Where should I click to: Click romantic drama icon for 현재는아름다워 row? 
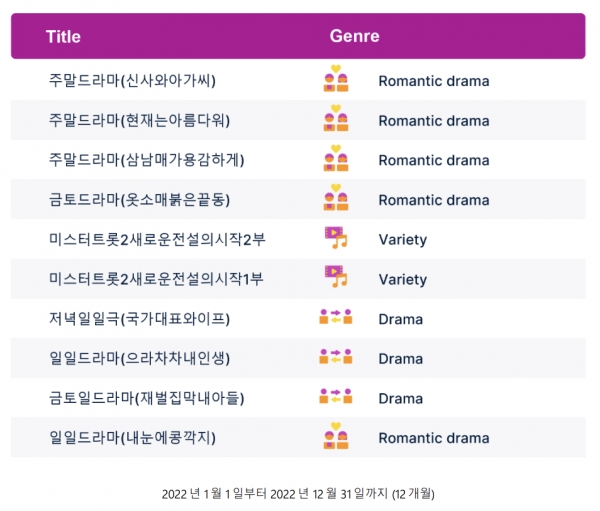click(336, 118)
